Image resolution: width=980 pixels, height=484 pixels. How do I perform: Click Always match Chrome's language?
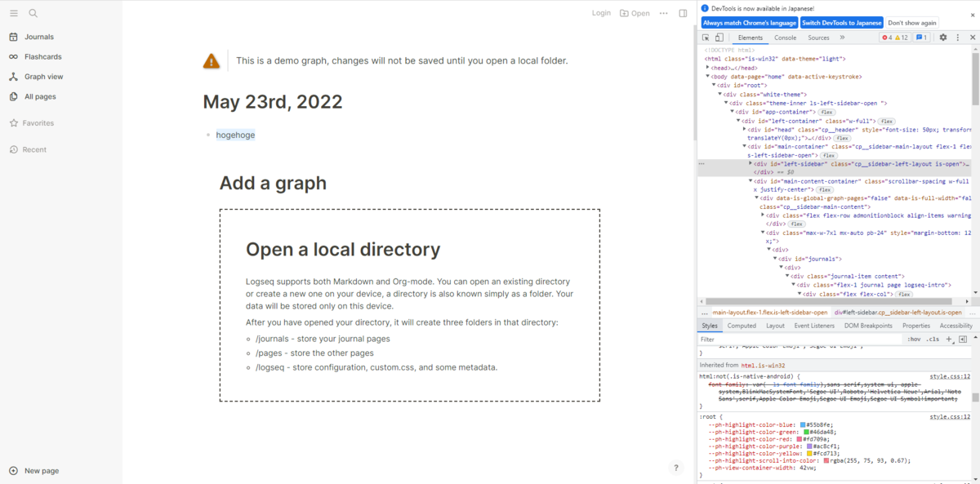pyautogui.click(x=749, y=23)
